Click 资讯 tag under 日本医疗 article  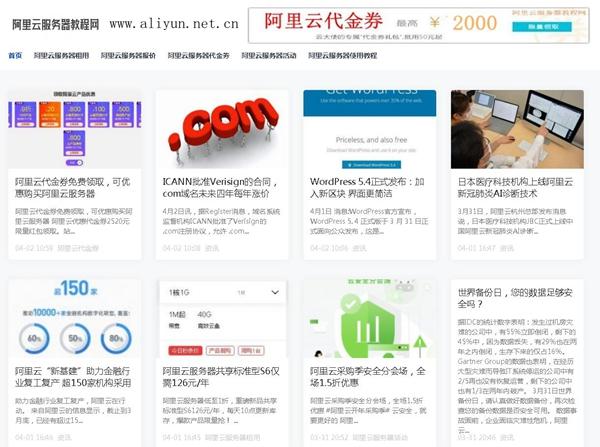tap(507, 248)
